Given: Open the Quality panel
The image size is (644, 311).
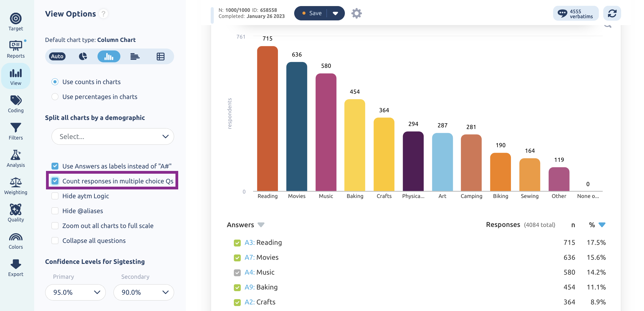Looking at the screenshot, I should coord(16,213).
